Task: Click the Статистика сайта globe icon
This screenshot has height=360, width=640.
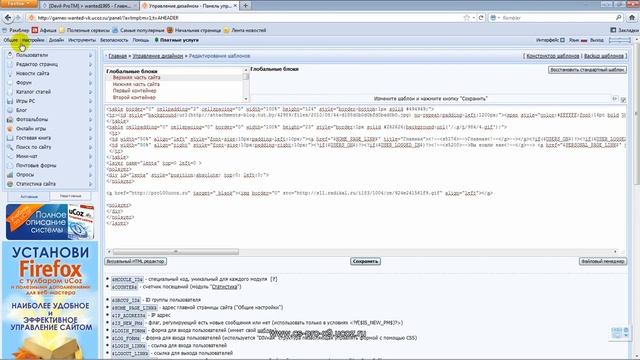Action: click(x=10, y=184)
